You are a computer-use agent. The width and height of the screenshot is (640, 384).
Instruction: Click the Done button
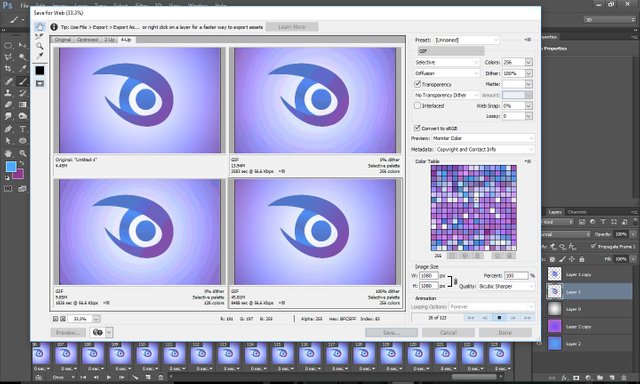tap(505, 333)
